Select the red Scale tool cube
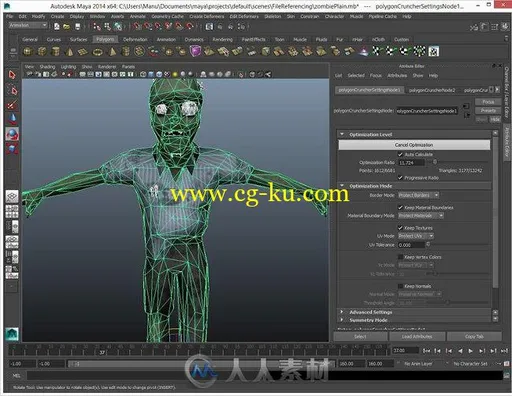This screenshot has height=396, width=512. (12, 148)
